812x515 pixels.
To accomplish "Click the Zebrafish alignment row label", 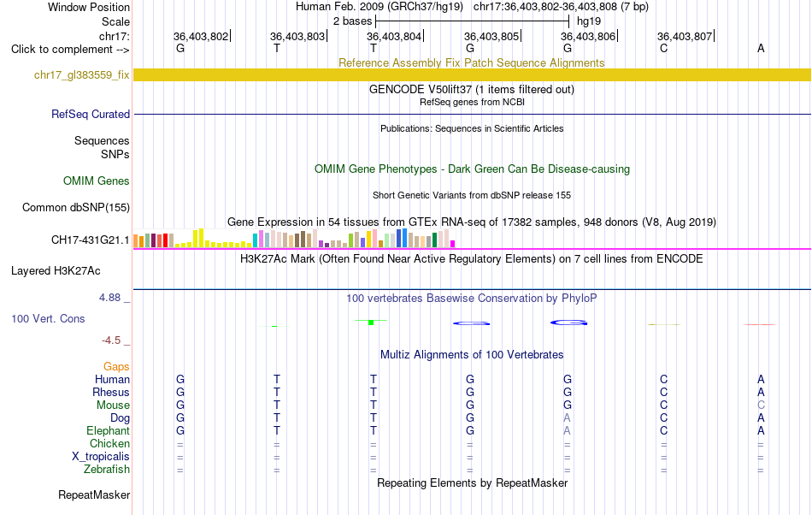I will tap(107, 470).
